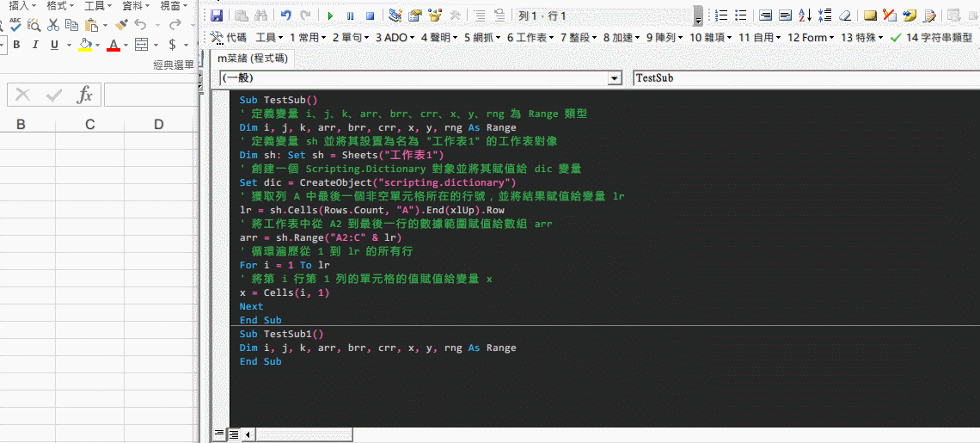Click the Excel Cut scissors icon
The image size is (980, 443).
tap(53, 24)
